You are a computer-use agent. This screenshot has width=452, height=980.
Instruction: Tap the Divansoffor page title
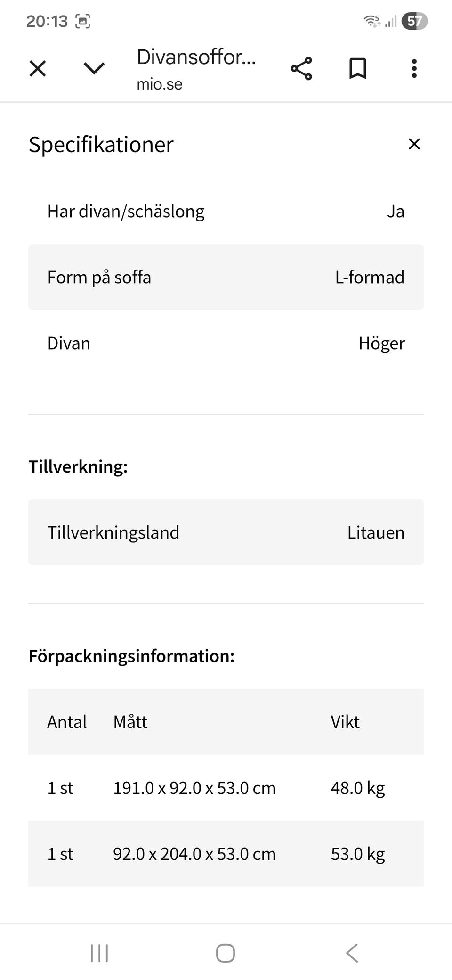[196, 57]
